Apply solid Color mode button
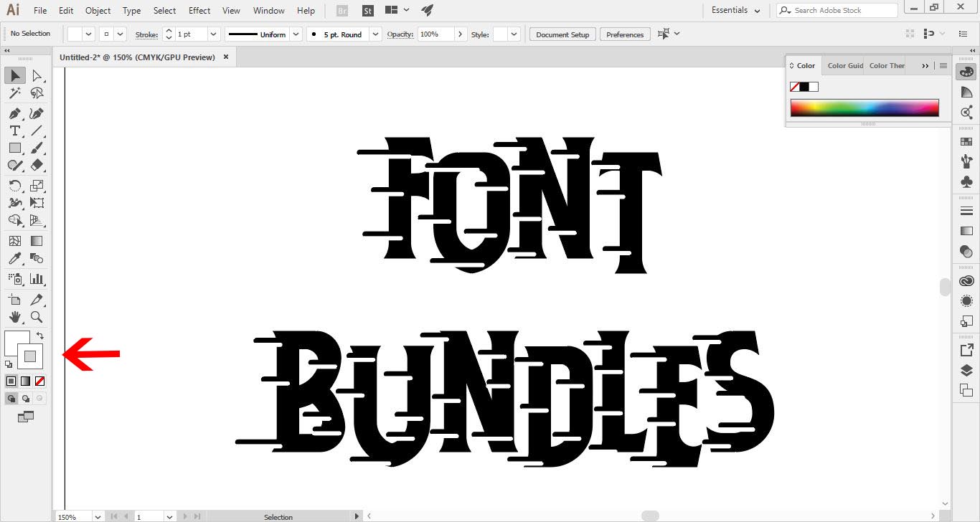 pyautogui.click(x=11, y=381)
